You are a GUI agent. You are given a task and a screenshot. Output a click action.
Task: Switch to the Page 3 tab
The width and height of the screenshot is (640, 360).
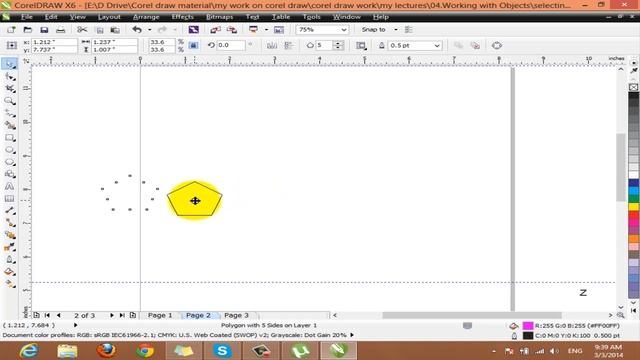tap(236, 315)
